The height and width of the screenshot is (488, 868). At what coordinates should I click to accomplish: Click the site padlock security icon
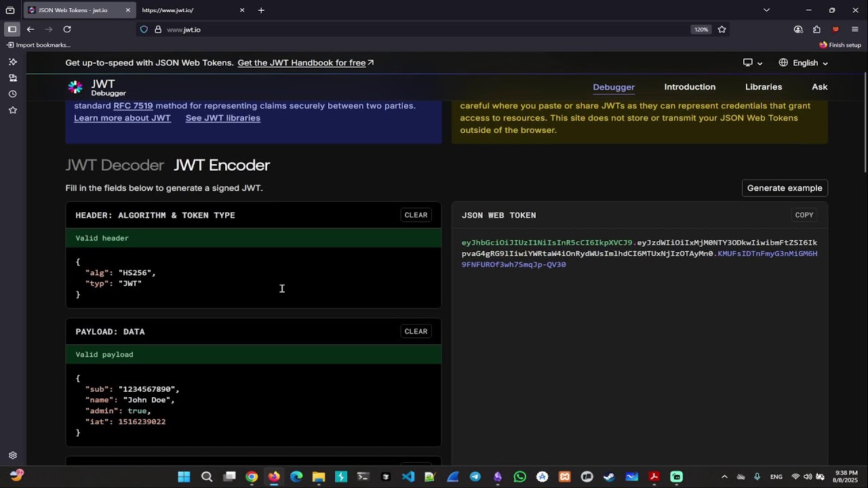point(158,30)
